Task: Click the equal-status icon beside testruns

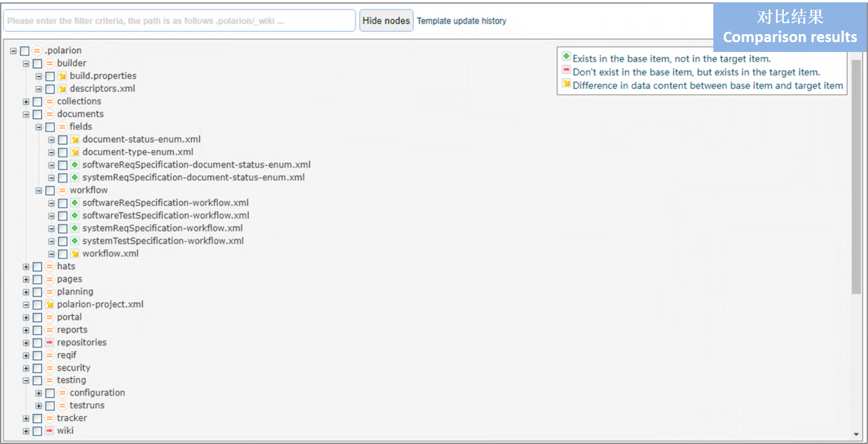Action: [62, 406]
